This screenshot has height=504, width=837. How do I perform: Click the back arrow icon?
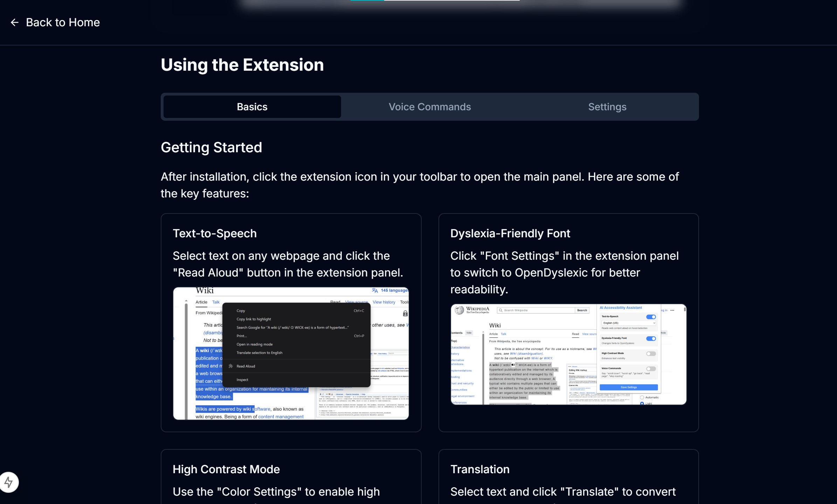click(14, 22)
